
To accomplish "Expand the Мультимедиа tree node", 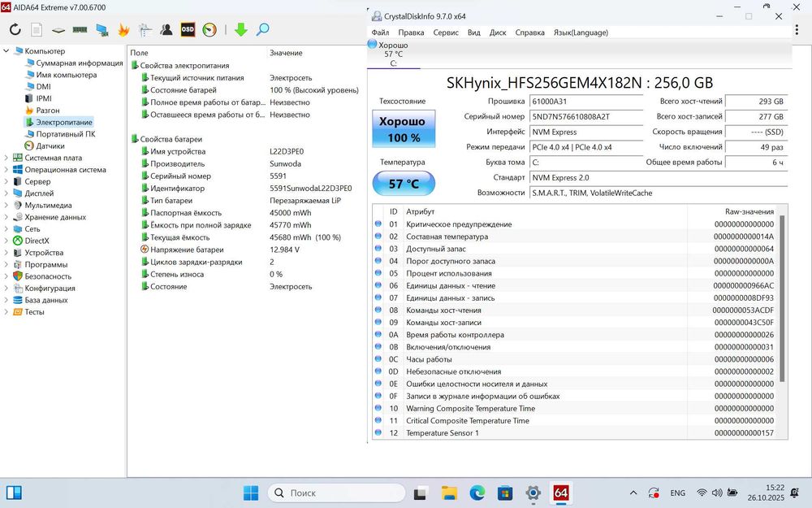I will click(6, 206).
